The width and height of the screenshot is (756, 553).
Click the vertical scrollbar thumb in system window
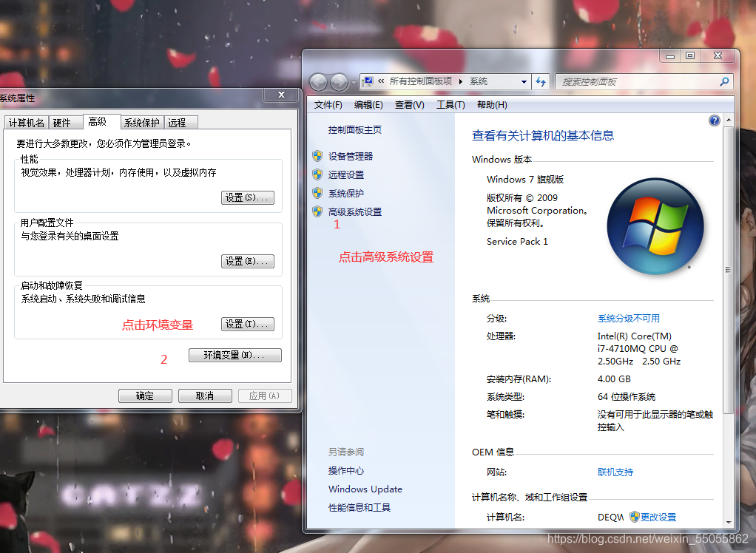728,270
